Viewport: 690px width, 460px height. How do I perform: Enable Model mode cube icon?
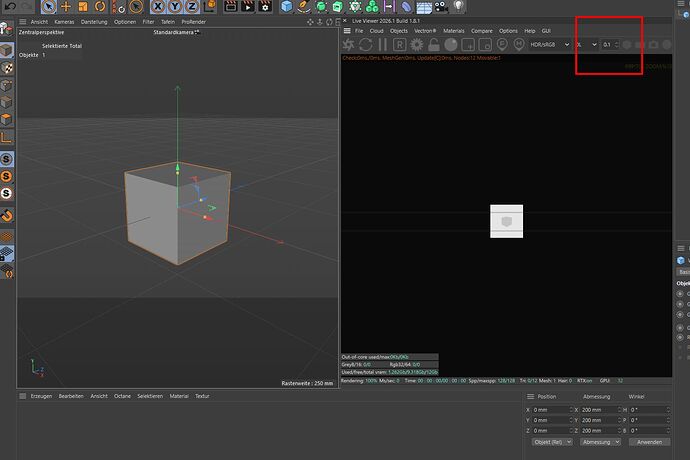pos(7,51)
